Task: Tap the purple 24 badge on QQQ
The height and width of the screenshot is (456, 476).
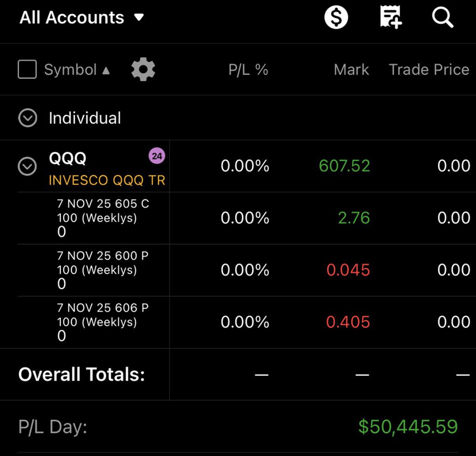Action: pyautogui.click(x=157, y=156)
